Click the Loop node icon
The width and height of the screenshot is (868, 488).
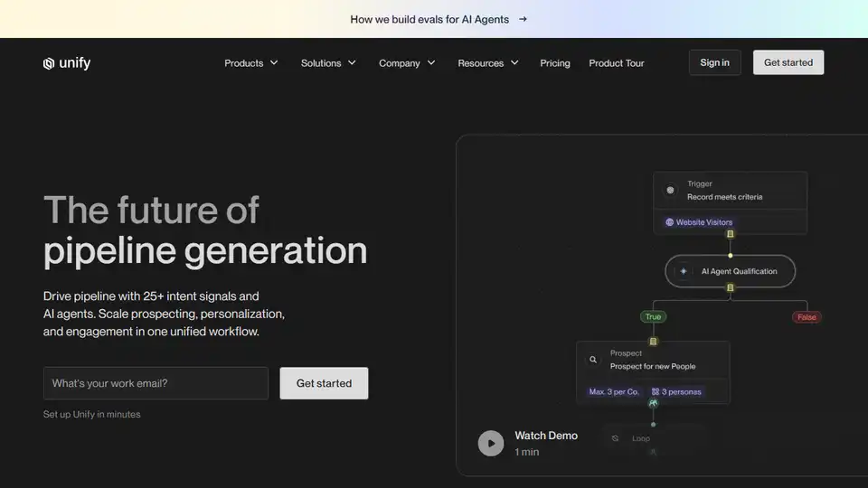615,438
